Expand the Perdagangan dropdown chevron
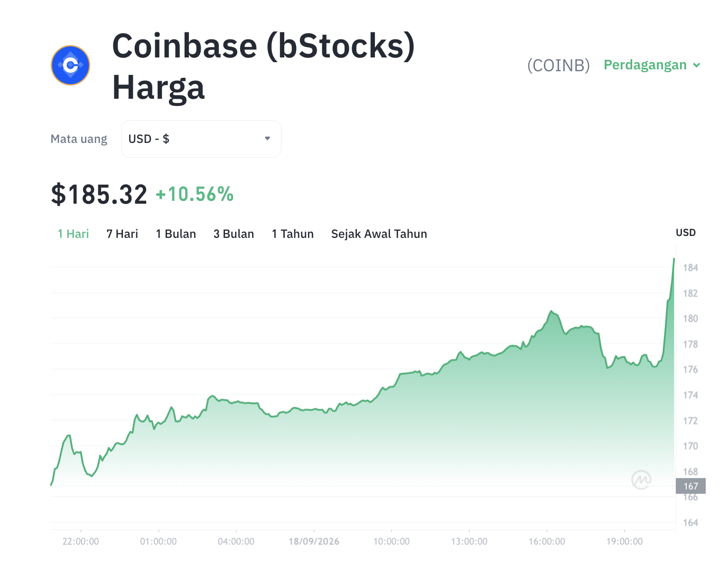 pyautogui.click(x=697, y=65)
